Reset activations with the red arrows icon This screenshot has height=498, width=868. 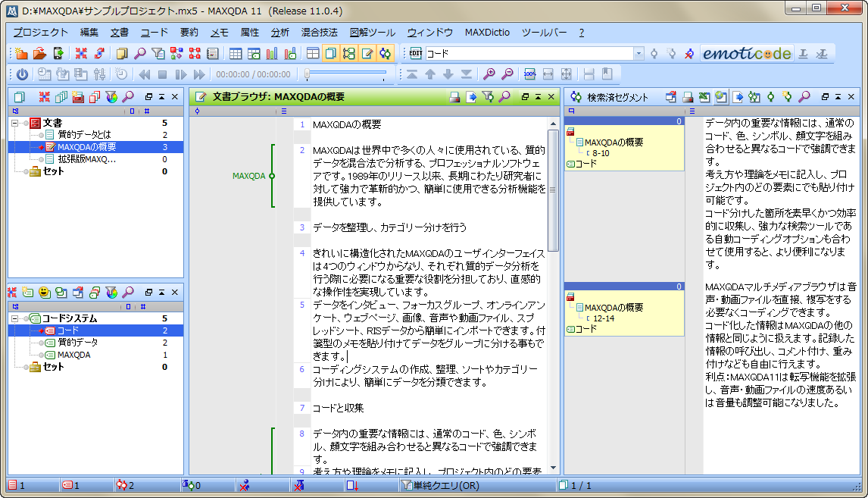(x=81, y=53)
